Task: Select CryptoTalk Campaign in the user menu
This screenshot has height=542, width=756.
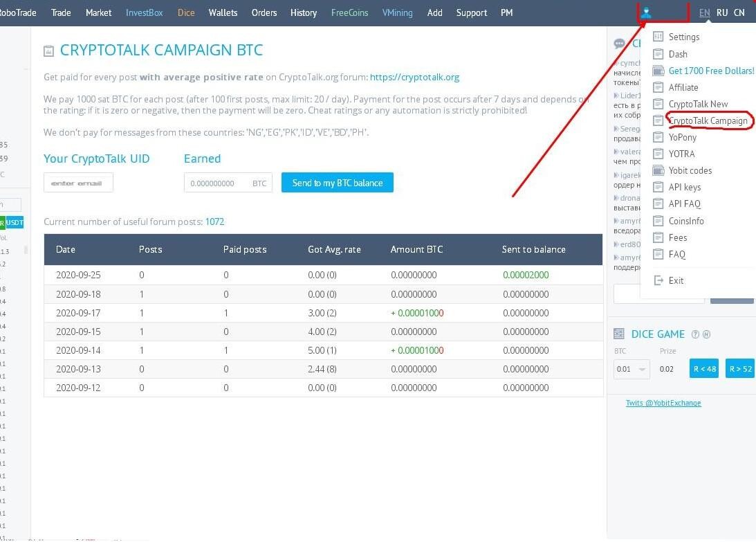Action: (708, 120)
